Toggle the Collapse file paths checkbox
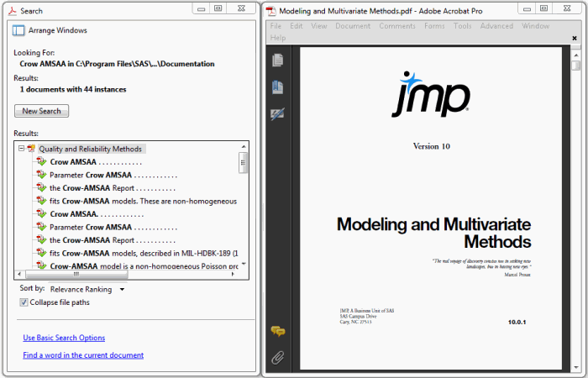This screenshot has width=588, height=378. (24, 302)
